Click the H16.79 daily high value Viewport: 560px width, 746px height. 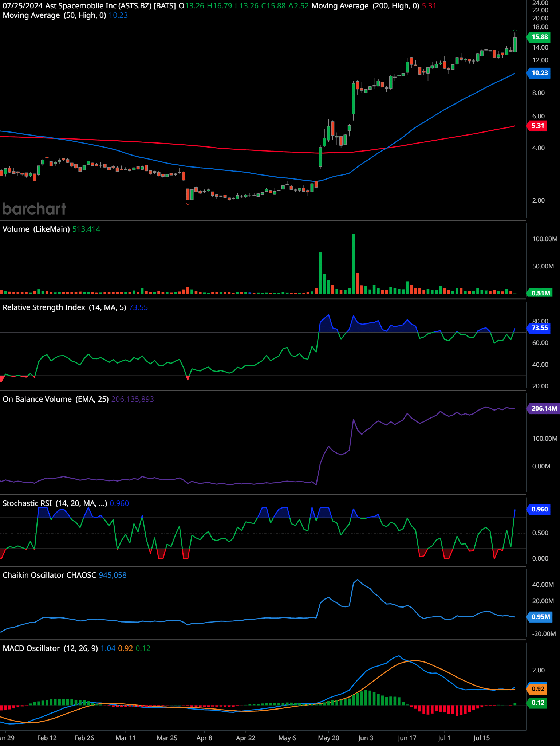[220, 6]
